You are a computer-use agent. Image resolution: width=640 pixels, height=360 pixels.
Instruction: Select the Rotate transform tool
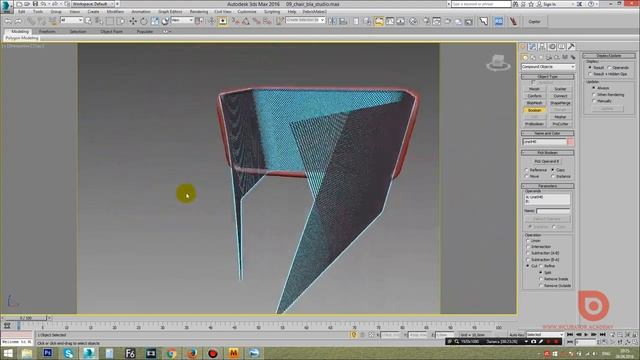[x=144, y=21]
